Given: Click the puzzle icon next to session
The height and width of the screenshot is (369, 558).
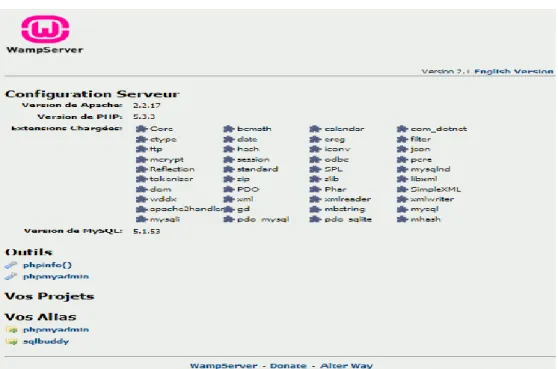Looking at the screenshot, I should (229, 159).
